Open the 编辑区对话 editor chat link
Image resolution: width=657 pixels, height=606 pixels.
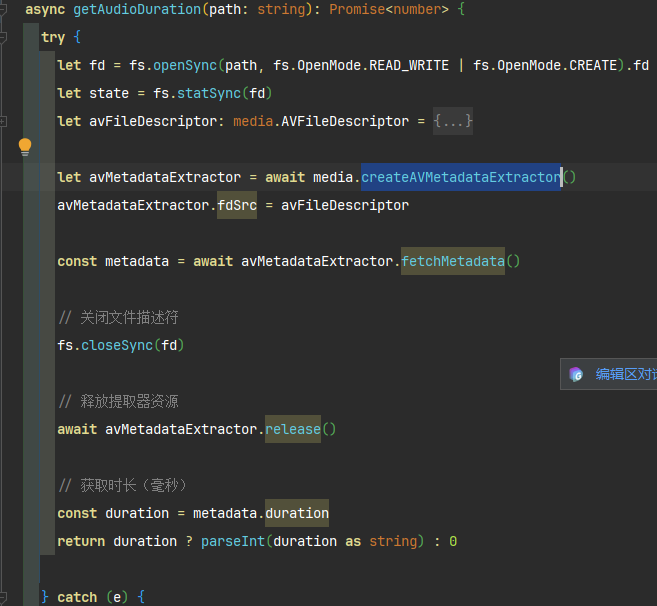tap(625, 374)
